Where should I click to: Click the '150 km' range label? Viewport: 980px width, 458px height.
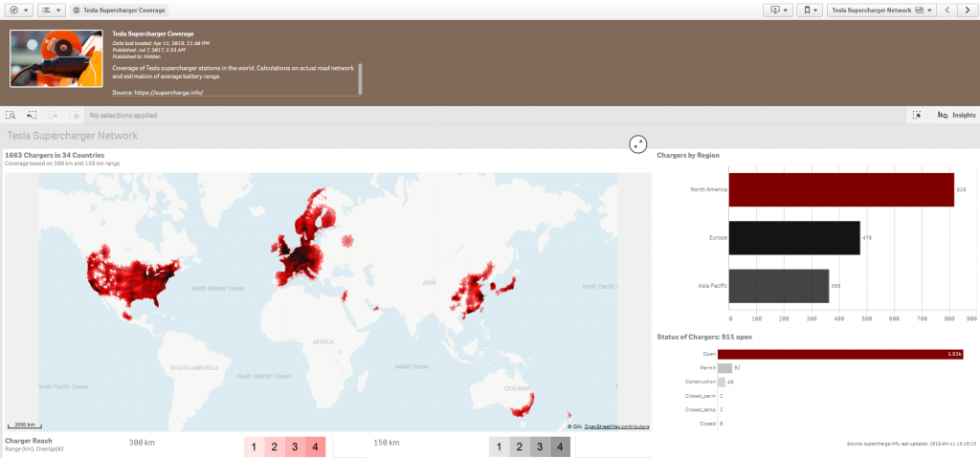pos(387,443)
